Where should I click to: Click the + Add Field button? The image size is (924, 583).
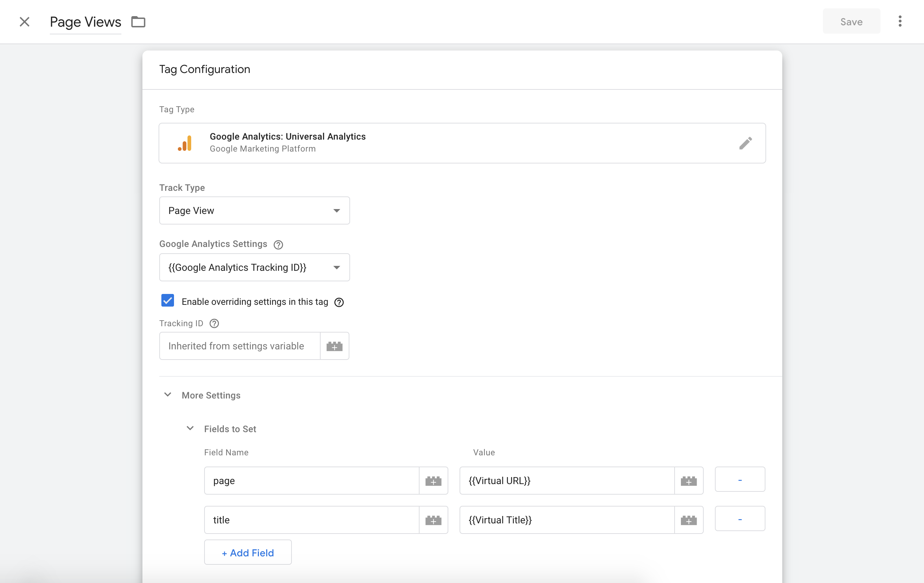(x=248, y=552)
